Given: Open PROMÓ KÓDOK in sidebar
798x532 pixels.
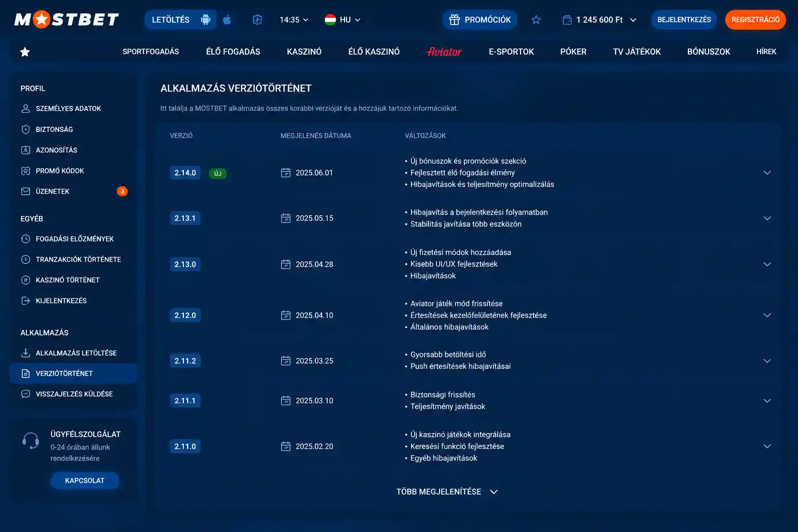Looking at the screenshot, I should 73,171.
